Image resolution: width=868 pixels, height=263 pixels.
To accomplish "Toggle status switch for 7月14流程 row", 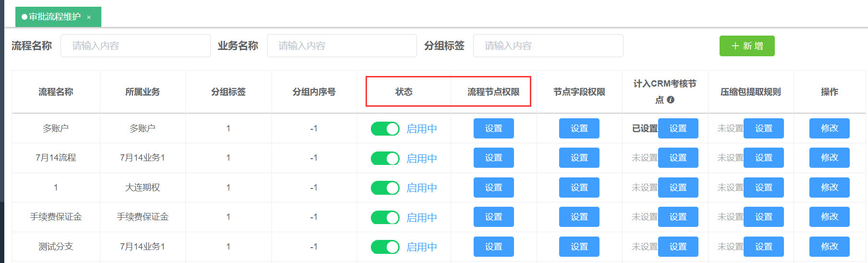I will click(x=385, y=158).
